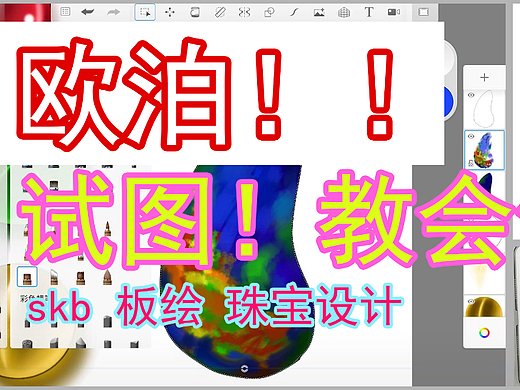Undo the last stroke
The width and height of the screenshot is (520, 390).
coord(88,12)
